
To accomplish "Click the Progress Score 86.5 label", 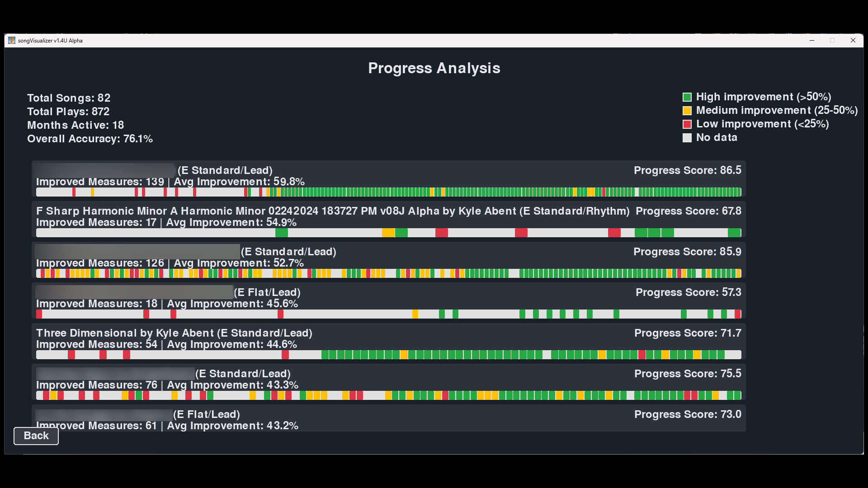I will pyautogui.click(x=687, y=170).
